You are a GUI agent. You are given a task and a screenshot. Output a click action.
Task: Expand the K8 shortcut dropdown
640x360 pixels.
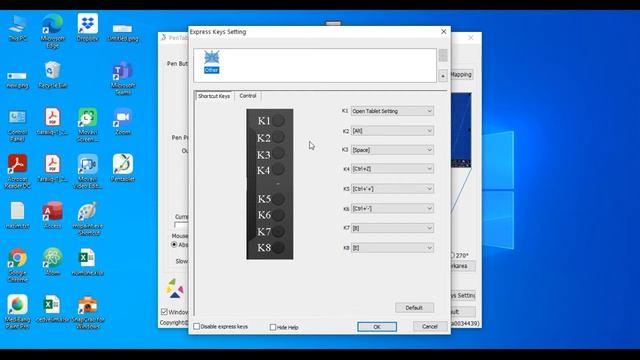[x=392, y=247]
